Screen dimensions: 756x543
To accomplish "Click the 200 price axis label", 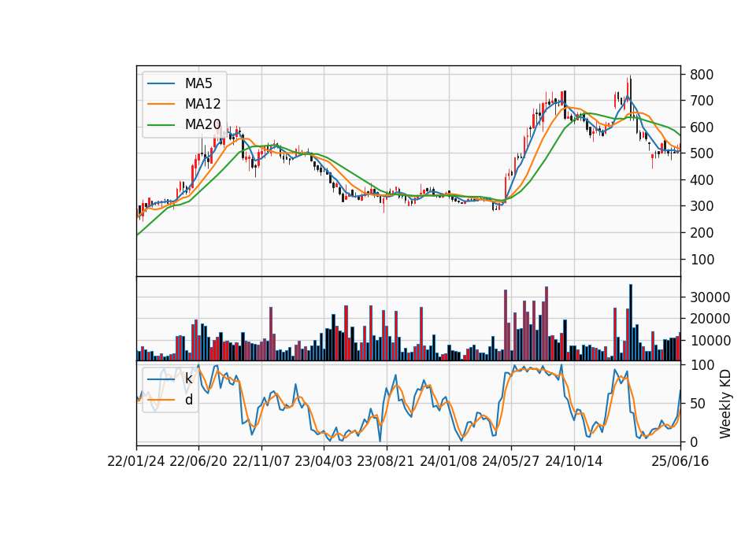I will click(702, 233).
